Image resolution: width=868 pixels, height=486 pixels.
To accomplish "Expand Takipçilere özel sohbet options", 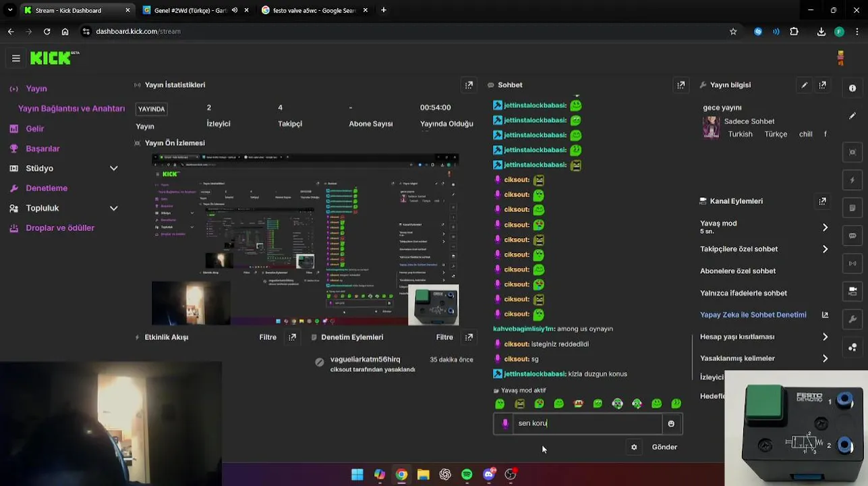I will click(x=825, y=249).
